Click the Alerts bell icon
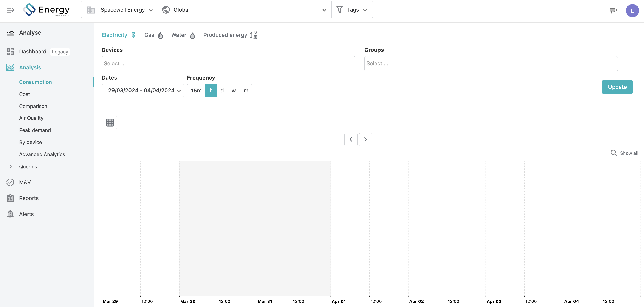Screen dimensions: 644x307 [10, 214]
